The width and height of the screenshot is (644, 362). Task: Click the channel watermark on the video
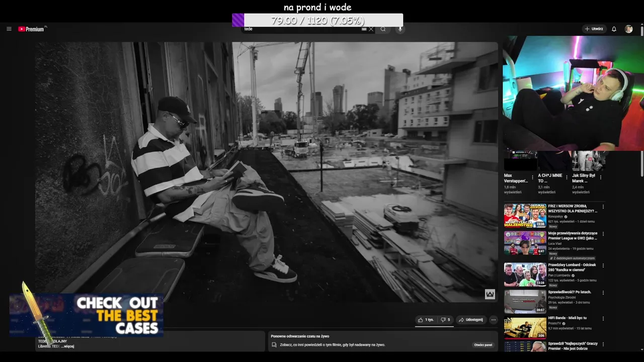pyautogui.click(x=490, y=294)
